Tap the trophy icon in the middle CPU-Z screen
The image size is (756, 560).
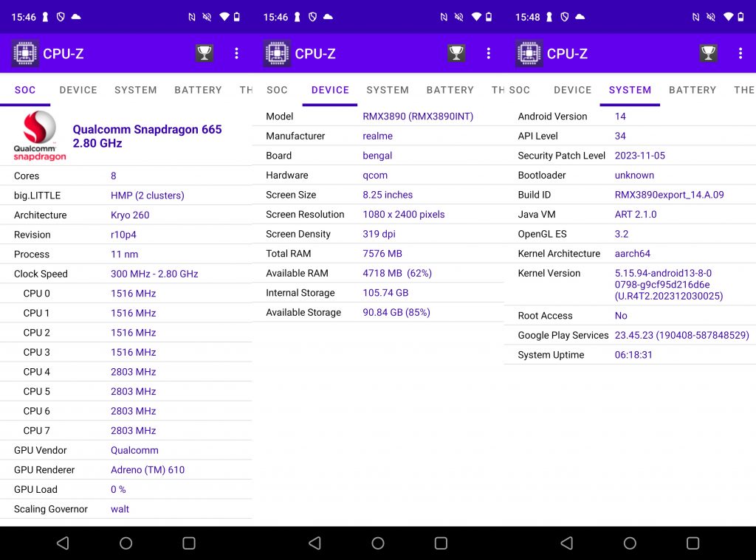pyautogui.click(x=456, y=53)
